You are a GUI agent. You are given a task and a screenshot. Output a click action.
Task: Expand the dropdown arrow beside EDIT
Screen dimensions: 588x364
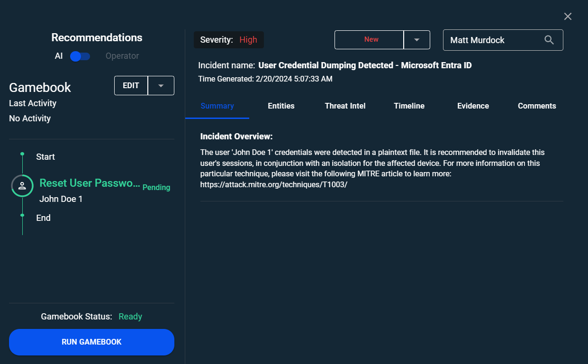pyautogui.click(x=161, y=86)
